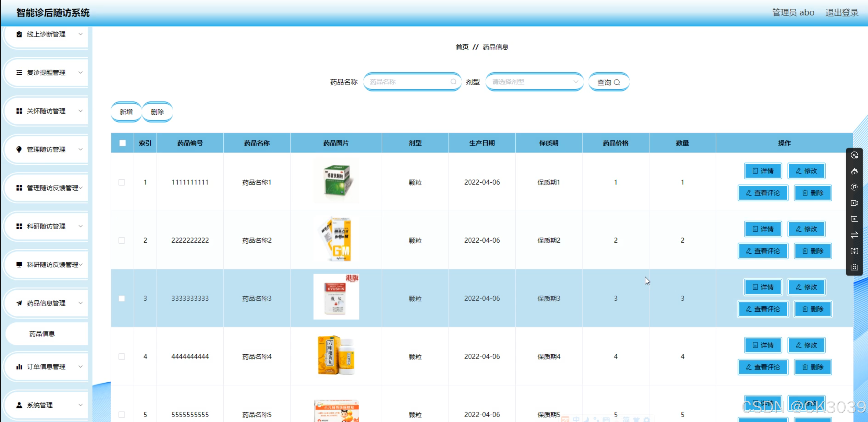Open the 请选择剂型 dropdown
868x422 pixels.
535,82
